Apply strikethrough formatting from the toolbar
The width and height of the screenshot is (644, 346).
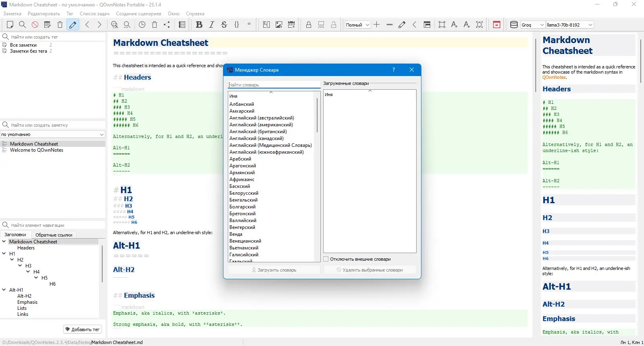224,25
